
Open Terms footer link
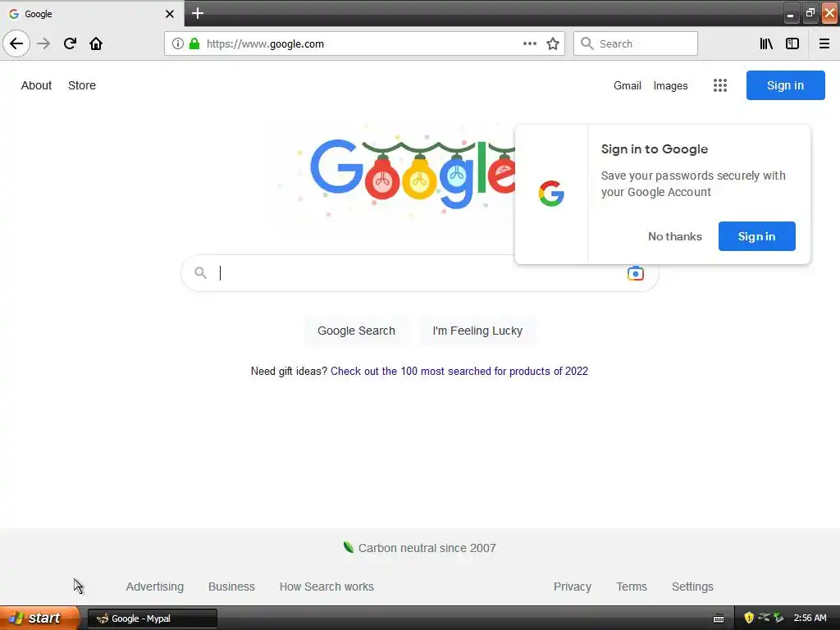pyautogui.click(x=631, y=587)
